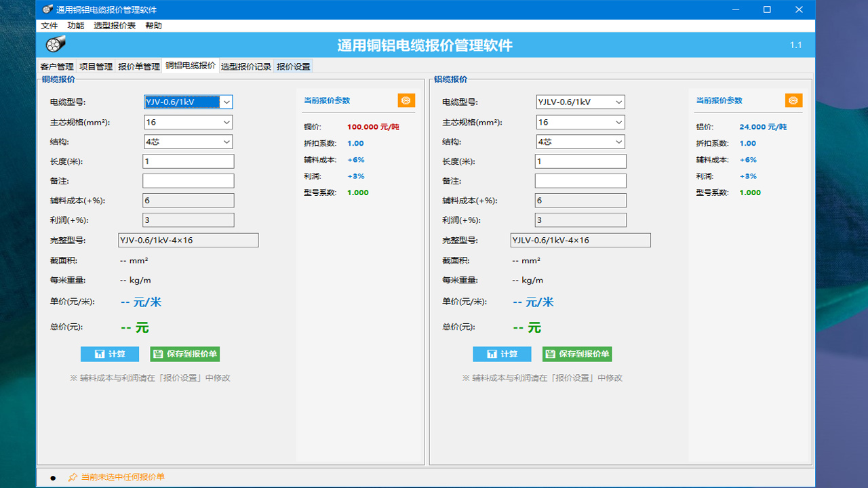868x488 pixels.
Task: Click copper 型号系数 value 1.000
Action: 358,192
